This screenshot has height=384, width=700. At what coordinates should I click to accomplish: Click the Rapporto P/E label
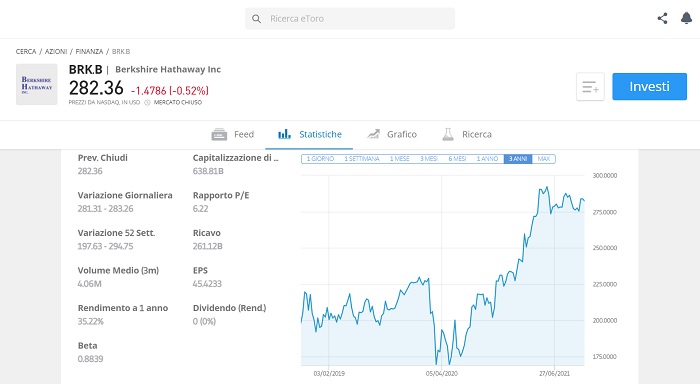[x=221, y=196]
